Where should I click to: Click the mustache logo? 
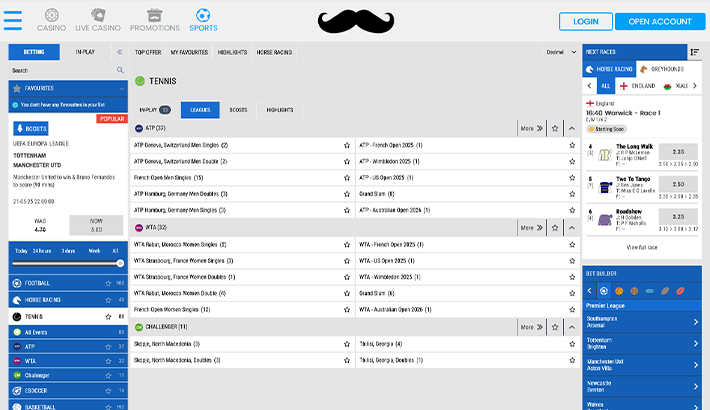click(356, 21)
